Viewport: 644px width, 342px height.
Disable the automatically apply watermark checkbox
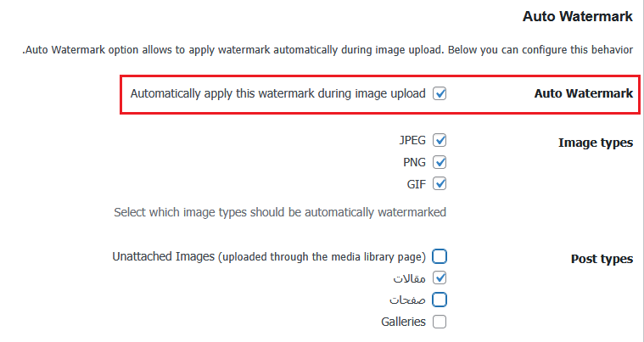pyautogui.click(x=440, y=93)
